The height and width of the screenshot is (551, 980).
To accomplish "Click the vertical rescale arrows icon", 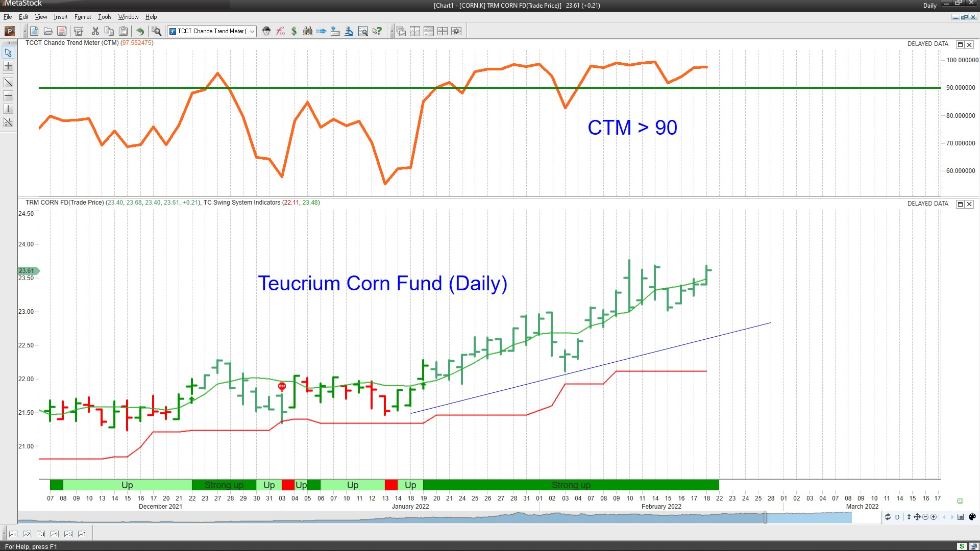I will tap(909, 517).
